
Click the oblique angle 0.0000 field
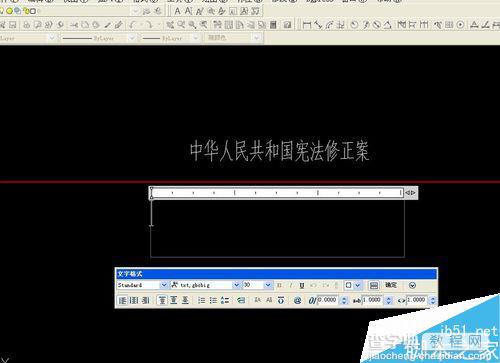click(327, 300)
